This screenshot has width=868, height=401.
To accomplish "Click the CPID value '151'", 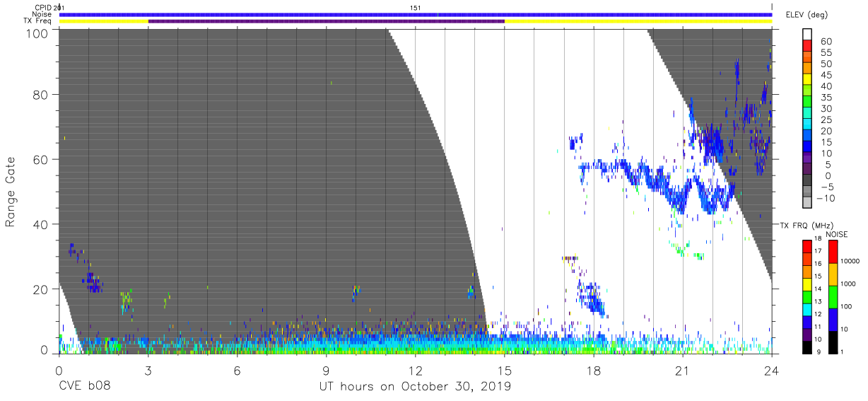I will (416, 7).
